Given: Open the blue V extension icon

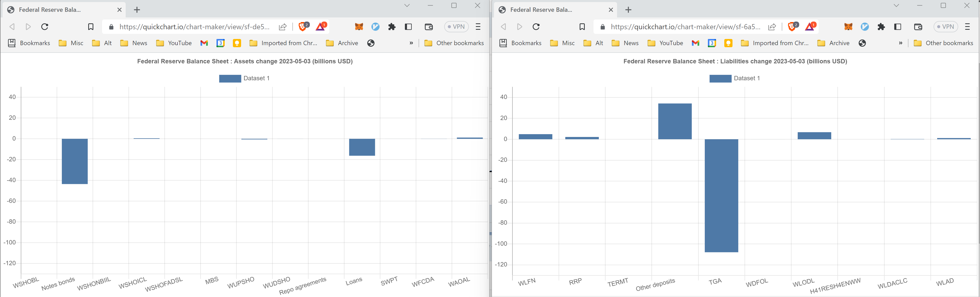Looking at the screenshot, I should [x=375, y=27].
